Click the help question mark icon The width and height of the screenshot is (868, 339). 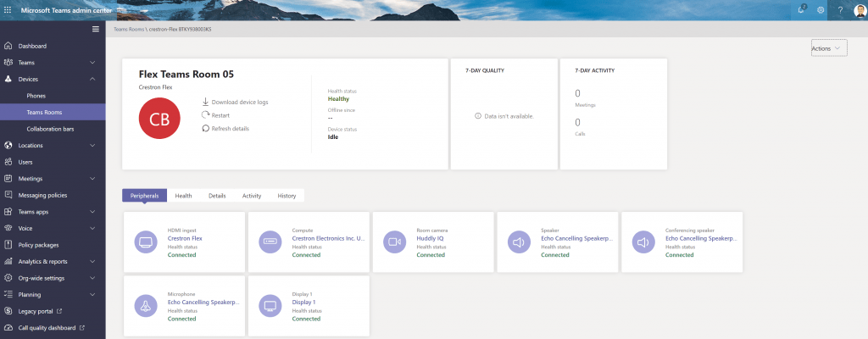click(x=840, y=9)
